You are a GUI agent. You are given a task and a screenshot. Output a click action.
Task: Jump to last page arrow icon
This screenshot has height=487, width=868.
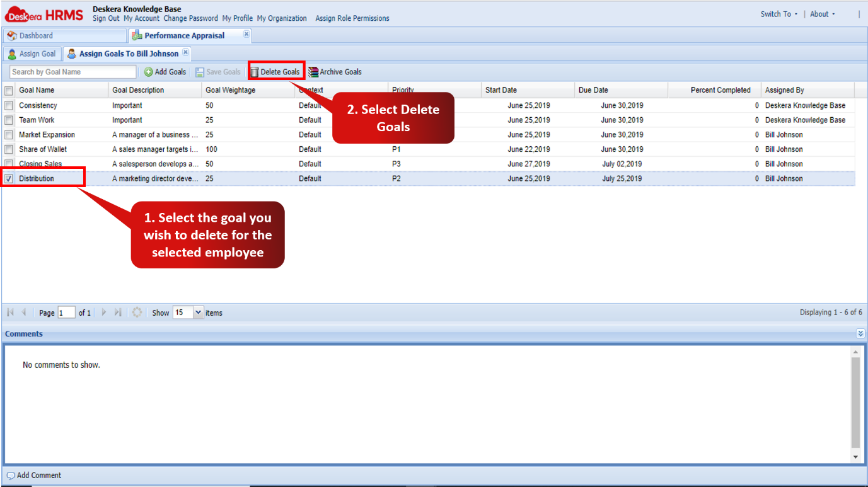118,312
